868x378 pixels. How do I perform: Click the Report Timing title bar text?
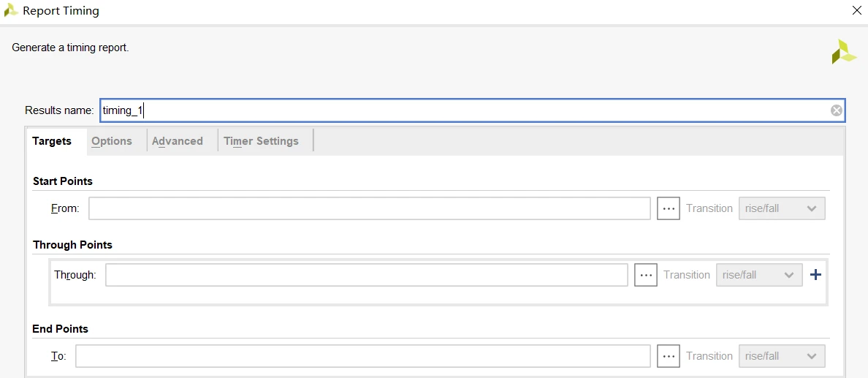coord(61,10)
